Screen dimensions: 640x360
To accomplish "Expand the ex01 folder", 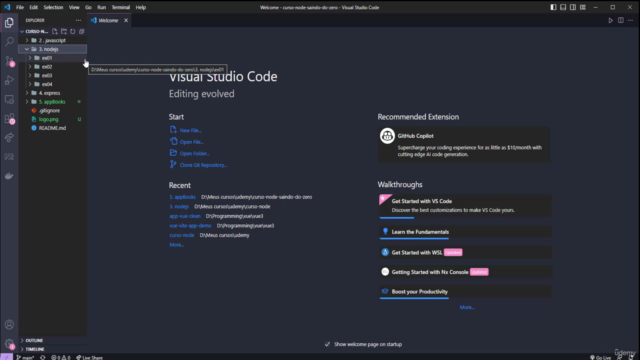I will (x=53, y=58).
